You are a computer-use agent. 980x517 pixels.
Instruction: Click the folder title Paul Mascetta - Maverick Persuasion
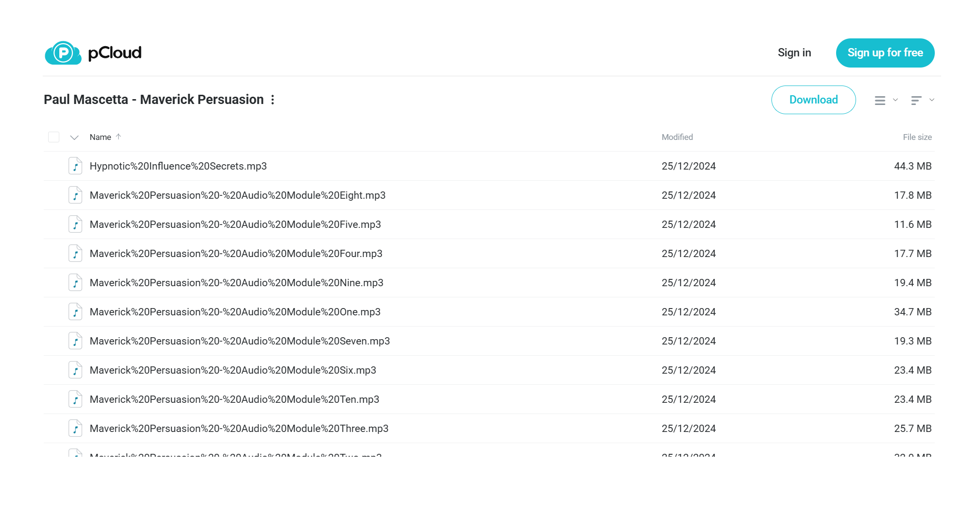pos(154,100)
